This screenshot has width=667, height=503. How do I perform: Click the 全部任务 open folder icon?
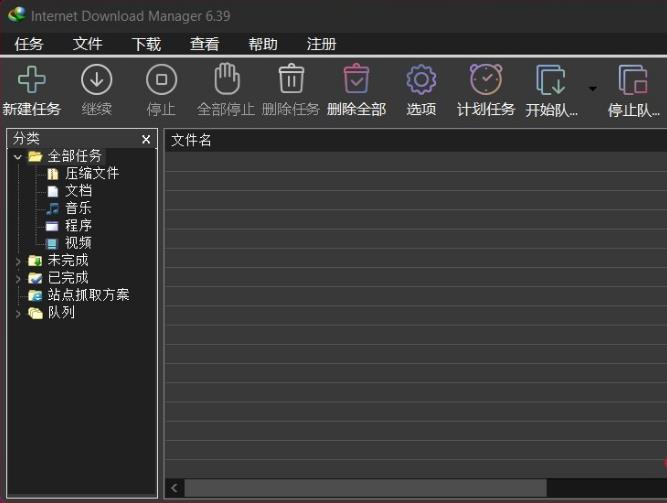point(35,157)
